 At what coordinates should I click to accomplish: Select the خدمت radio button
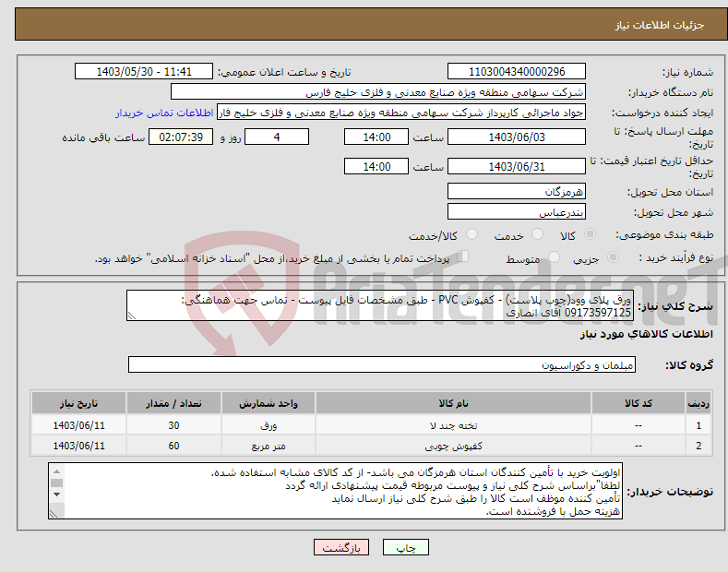[x=537, y=234]
